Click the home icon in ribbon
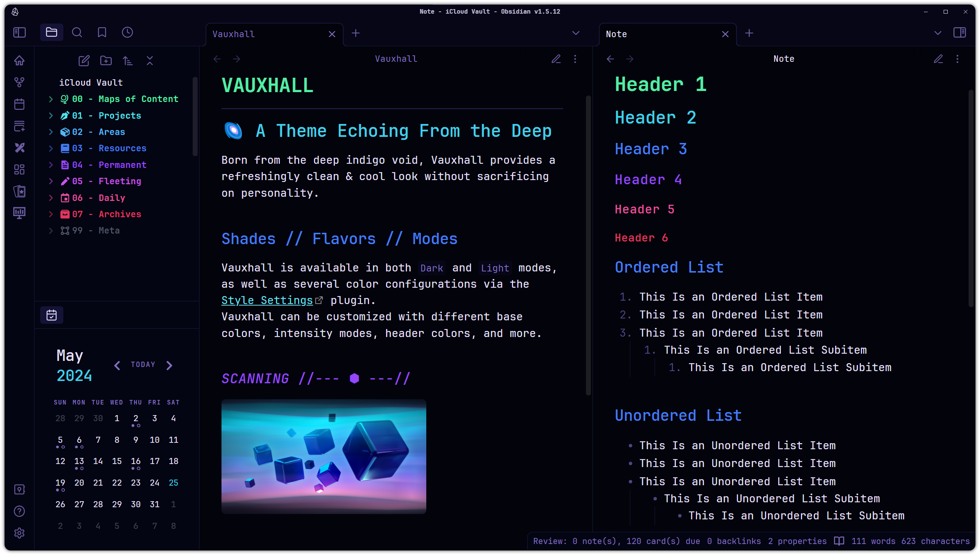Image resolution: width=980 pixels, height=555 pixels. [19, 61]
